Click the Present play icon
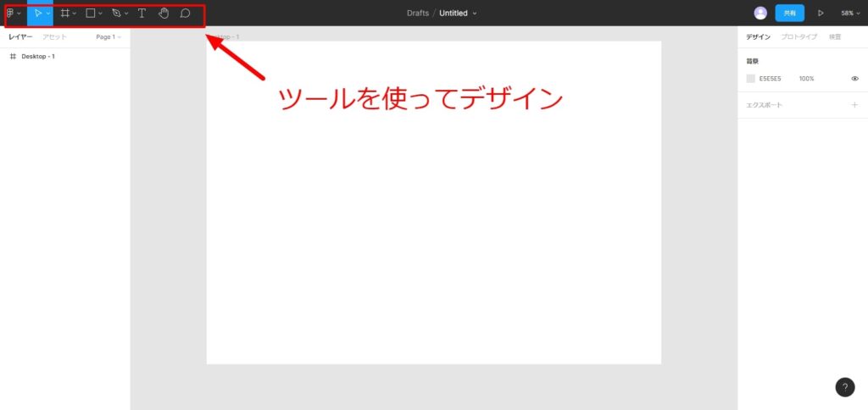868x410 pixels. click(x=821, y=14)
